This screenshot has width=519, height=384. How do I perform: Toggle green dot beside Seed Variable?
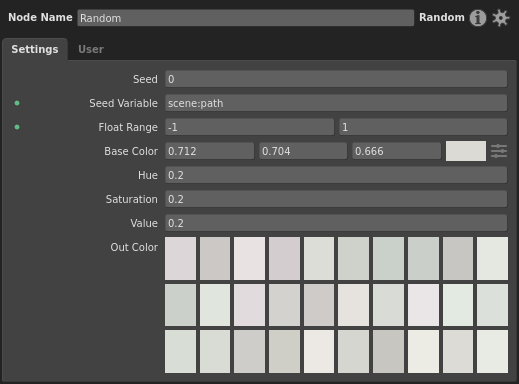point(17,103)
